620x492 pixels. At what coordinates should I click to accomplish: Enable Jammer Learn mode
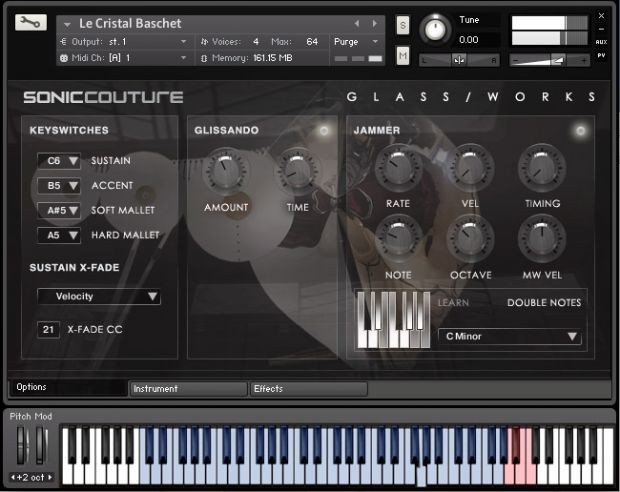[x=453, y=303]
